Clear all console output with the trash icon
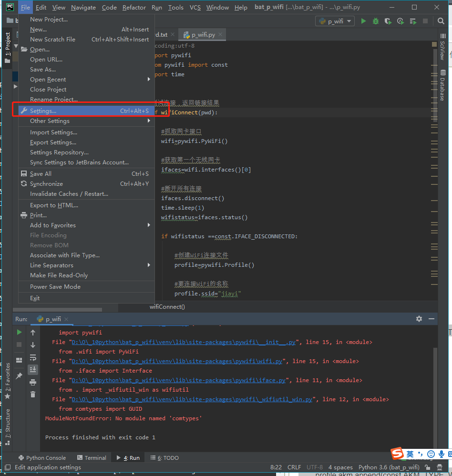Screen dimensions: 452x476 click(x=33, y=395)
